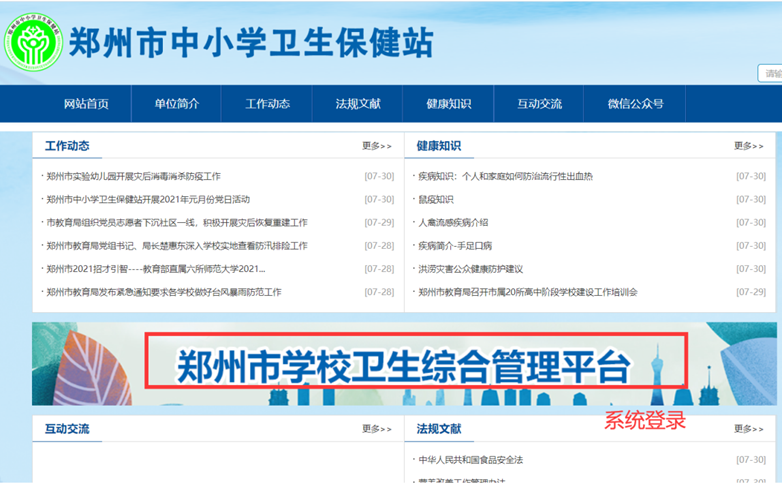Open 单位简介 navigation menu item
Screen dimensions: 782x486
(x=177, y=104)
